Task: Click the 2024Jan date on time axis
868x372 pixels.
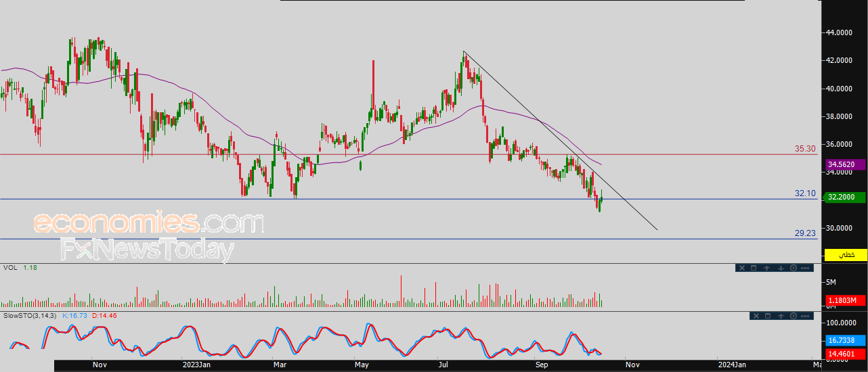Action: (733, 365)
